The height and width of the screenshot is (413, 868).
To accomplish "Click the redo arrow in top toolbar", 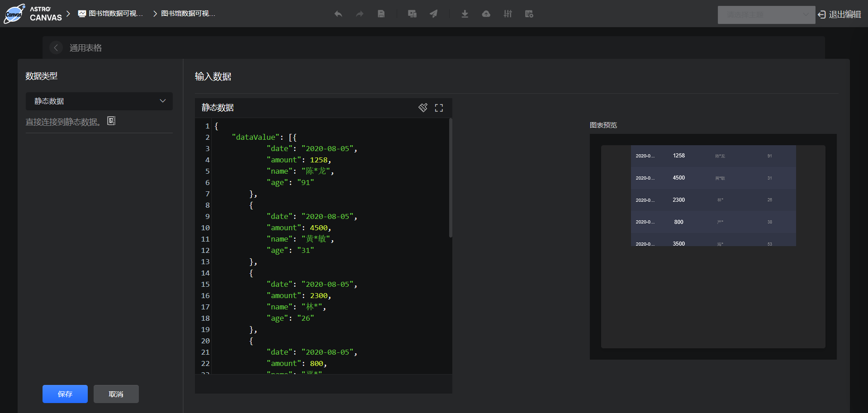I will point(360,14).
